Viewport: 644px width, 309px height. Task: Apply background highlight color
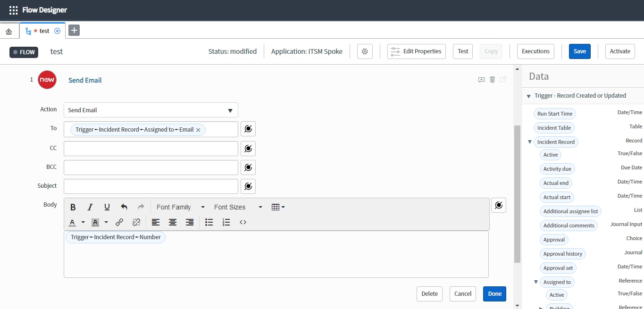pos(95,222)
